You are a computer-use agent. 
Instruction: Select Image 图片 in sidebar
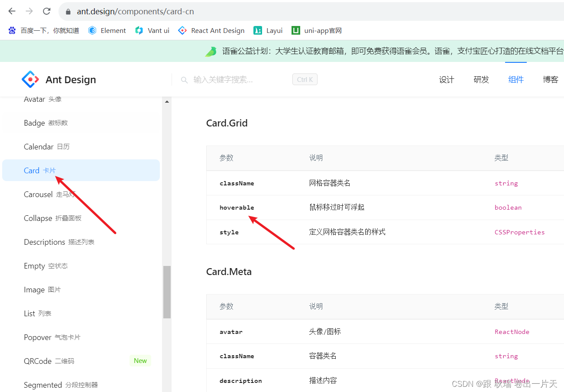(81, 290)
